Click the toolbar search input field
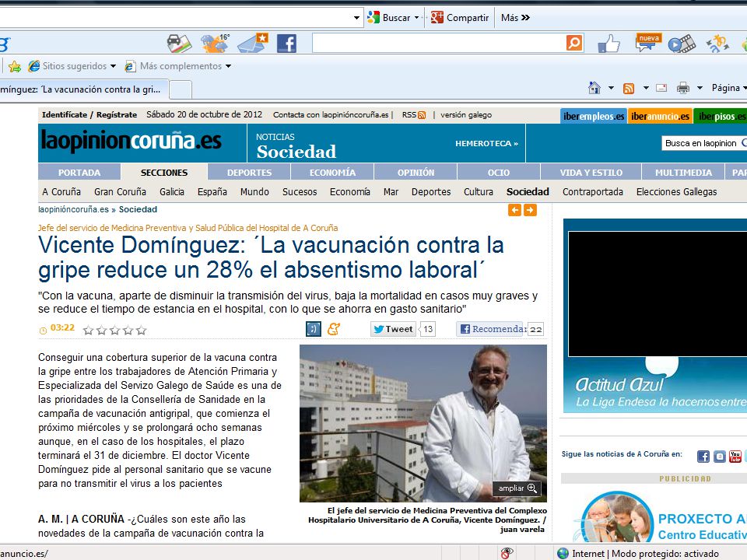 coord(439,43)
